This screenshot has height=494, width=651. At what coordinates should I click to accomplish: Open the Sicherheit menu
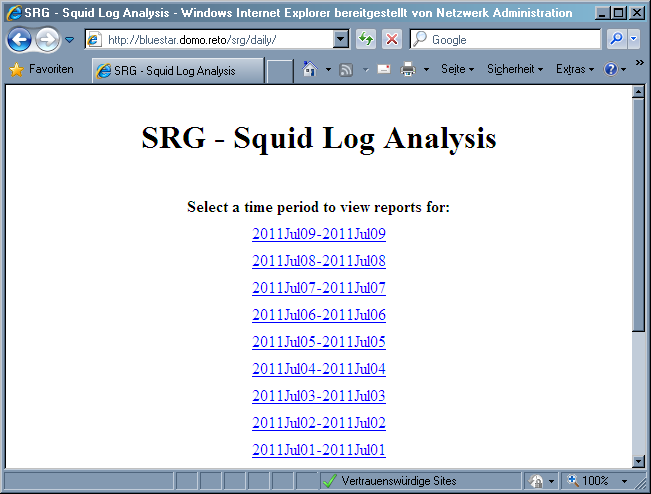click(x=514, y=70)
